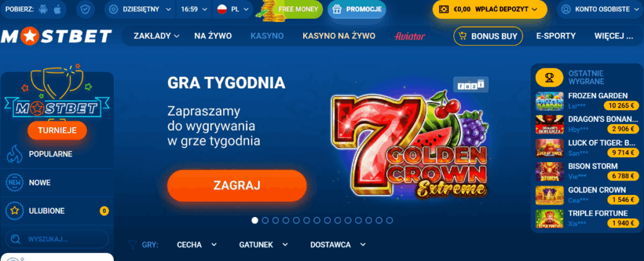Open the shield security icon
This screenshot has width=644, height=261.
point(86,9)
